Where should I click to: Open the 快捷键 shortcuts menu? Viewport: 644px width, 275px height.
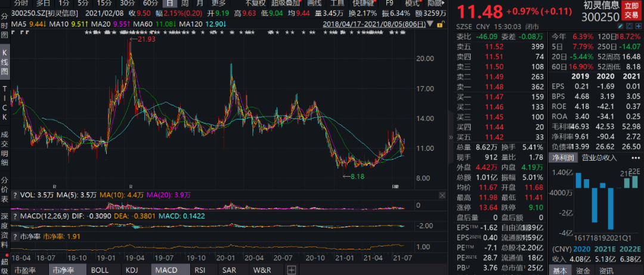(364, 4)
